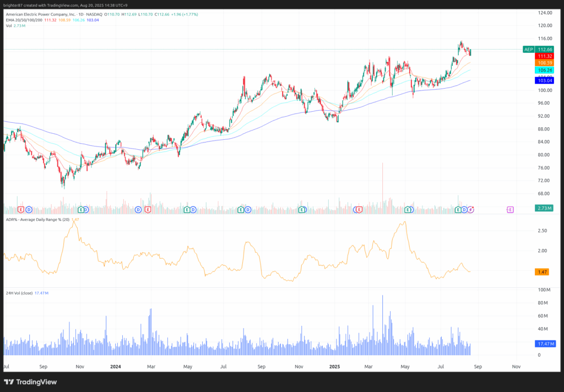Click the 2025 label on the time axis
This screenshot has height=392, width=564.
click(x=334, y=367)
